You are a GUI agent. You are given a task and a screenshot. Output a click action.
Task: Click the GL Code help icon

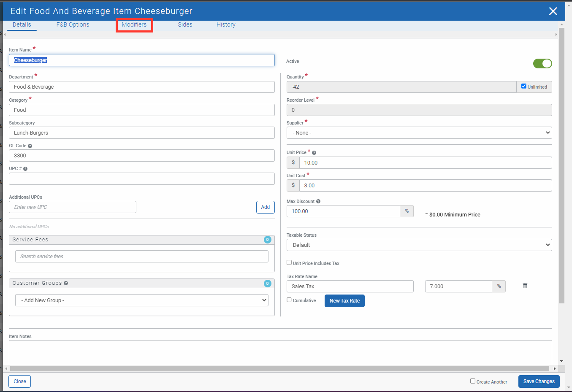pos(30,146)
